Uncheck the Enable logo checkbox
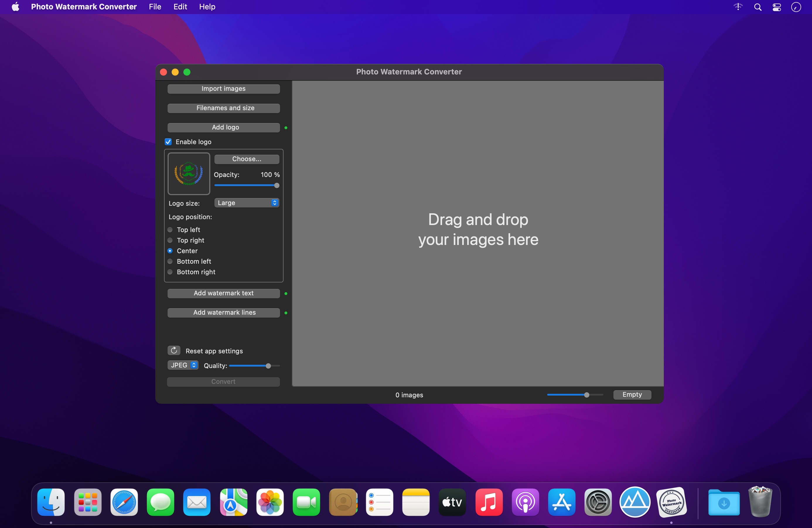812x528 pixels. [x=168, y=142]
